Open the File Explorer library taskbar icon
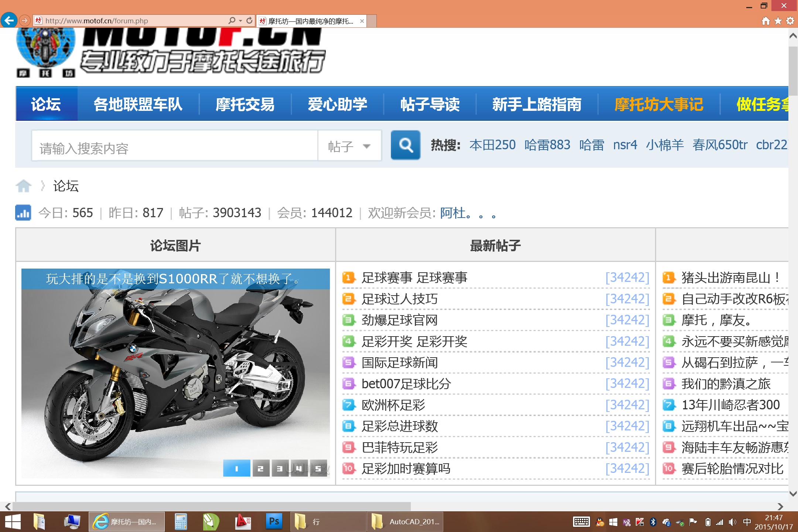The height and width of the screenshot is (532, 798). 39,522
